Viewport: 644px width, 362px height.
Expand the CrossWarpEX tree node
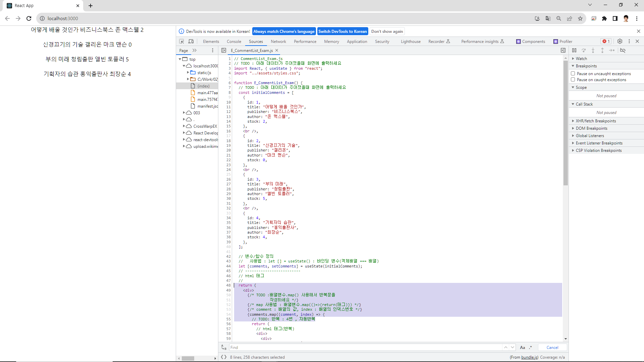[184, 126]
